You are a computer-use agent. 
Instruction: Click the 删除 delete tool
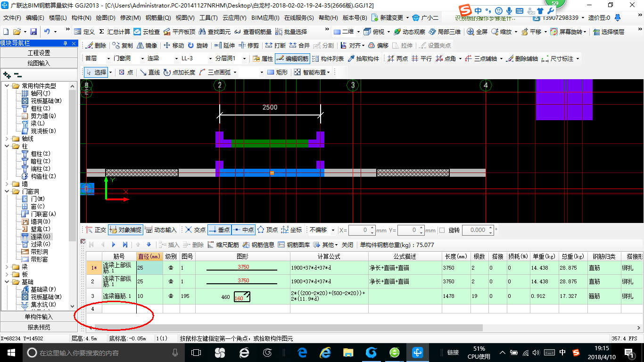(x=97, y=46)
